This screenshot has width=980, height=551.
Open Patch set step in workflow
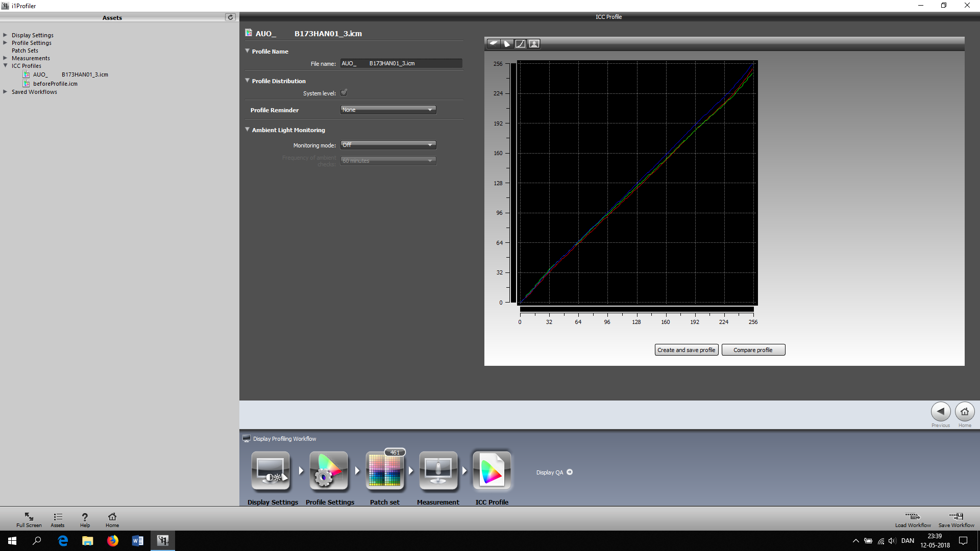coord(385,470)
